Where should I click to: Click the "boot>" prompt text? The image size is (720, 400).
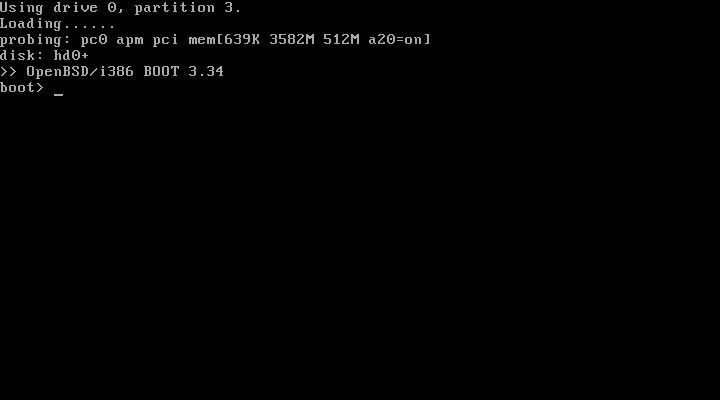[22, 87]
